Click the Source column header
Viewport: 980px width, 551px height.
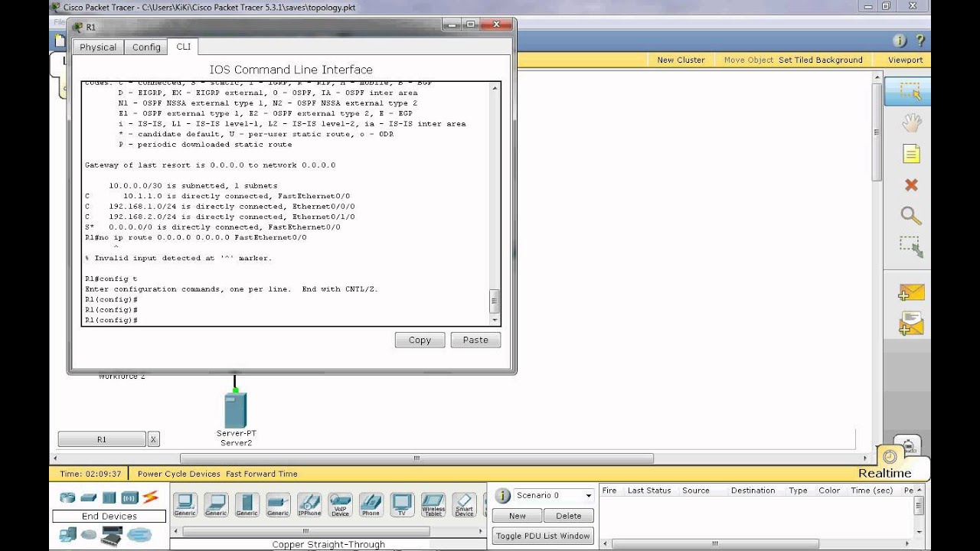tap(696, 491)
